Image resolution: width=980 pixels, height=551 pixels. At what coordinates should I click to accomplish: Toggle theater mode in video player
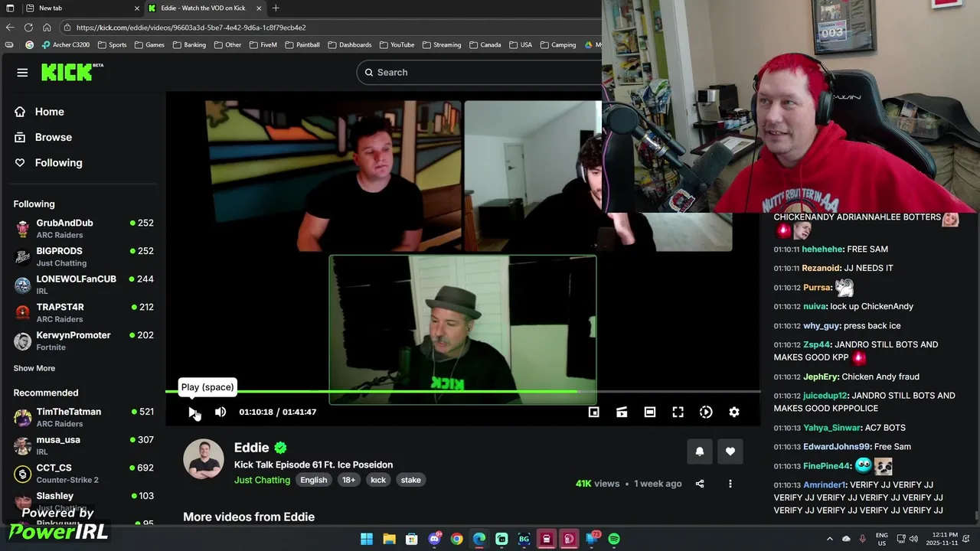650,412
